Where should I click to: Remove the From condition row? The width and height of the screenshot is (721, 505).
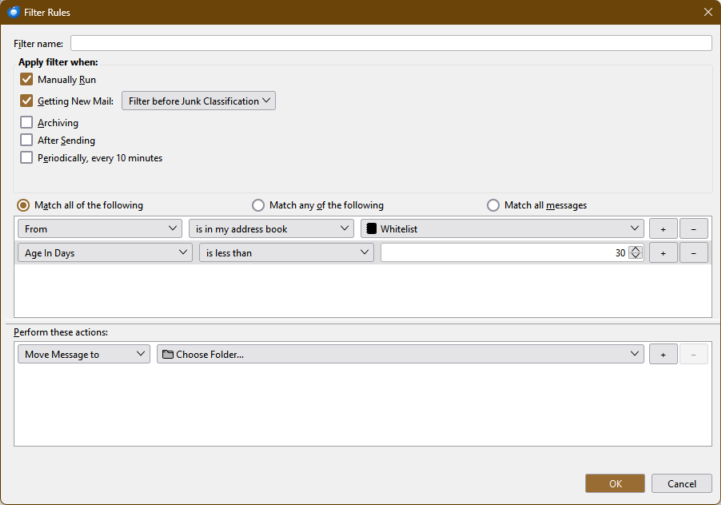point(693,229)
